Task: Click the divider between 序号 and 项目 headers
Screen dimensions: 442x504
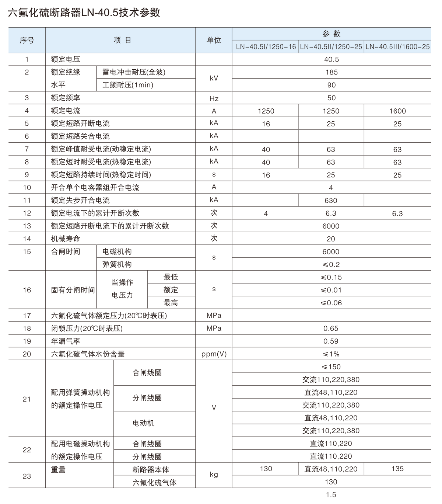Action: click(x=46, y=40)
